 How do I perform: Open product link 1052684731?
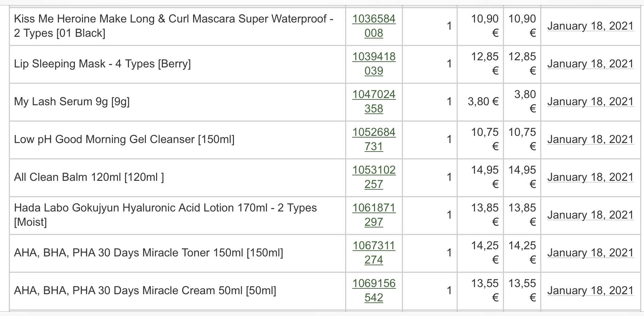tap(374, 139)
